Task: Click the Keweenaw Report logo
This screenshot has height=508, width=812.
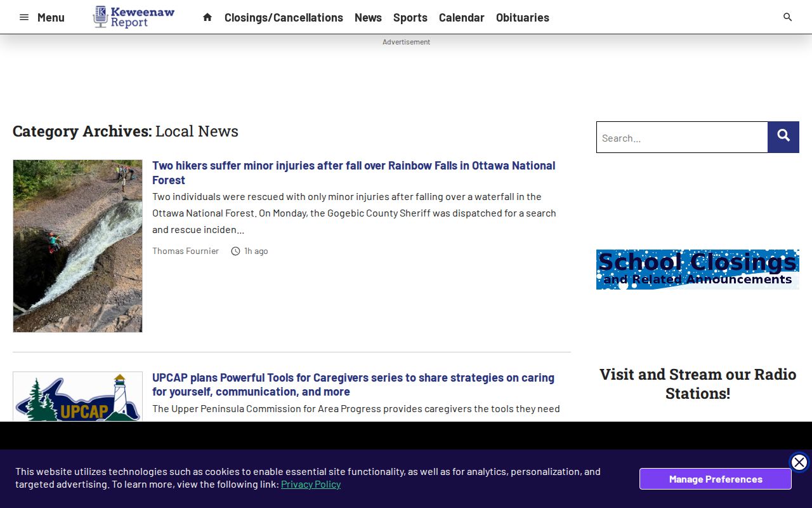Action: click(134, 17)
